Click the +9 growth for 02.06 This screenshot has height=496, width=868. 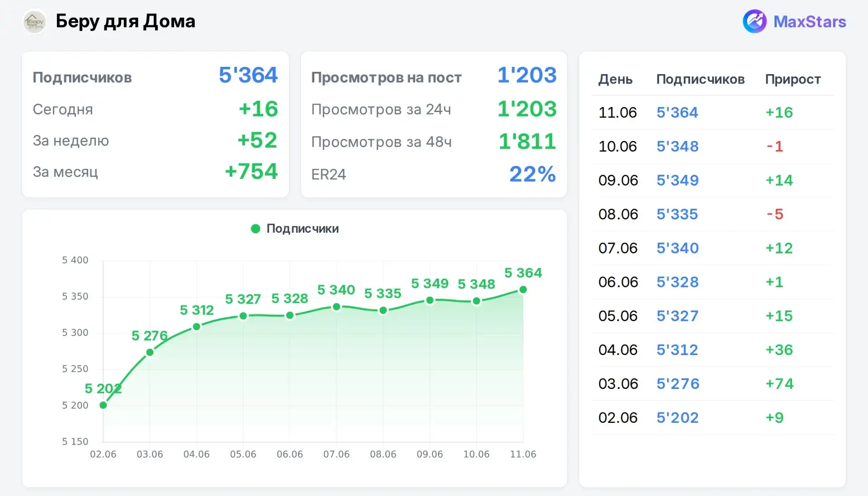pos(774,417)
